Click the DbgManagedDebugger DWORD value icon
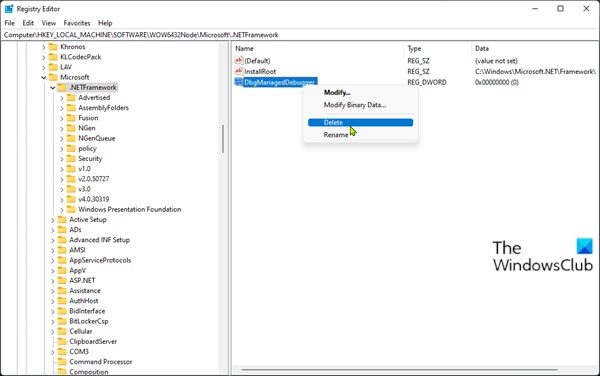 tap(238, 82)
